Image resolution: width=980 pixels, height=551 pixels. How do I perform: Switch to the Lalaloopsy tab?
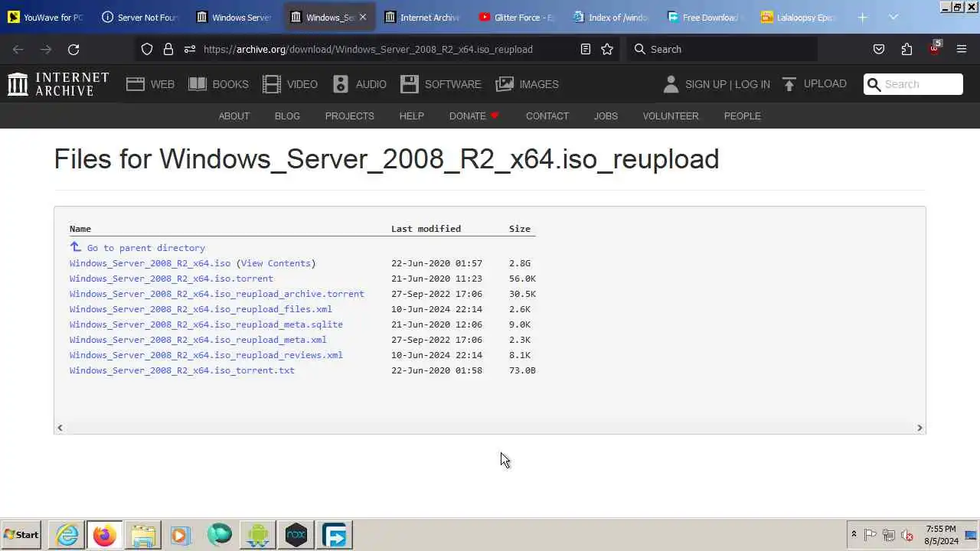tap(800, 17)
